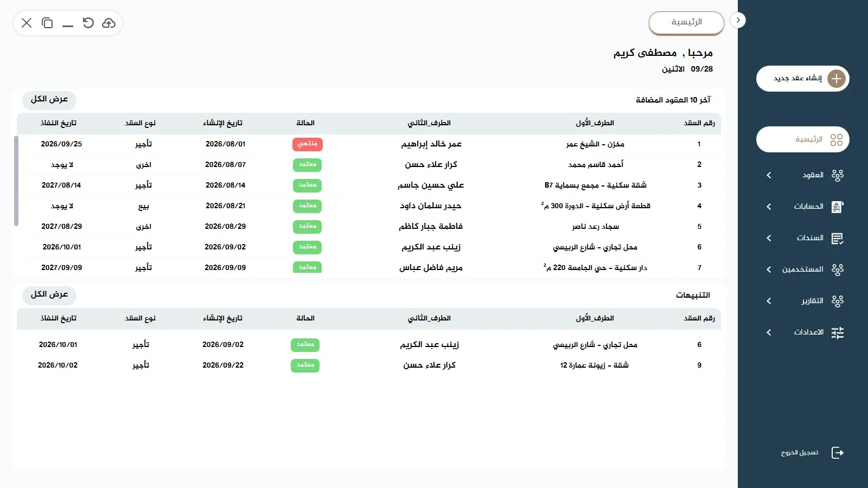This screenshot has width=868, height=488.
Task: Click the cell مخزن - الشيخ عمر
Action: pyautogui.click(x=595, y=144)
